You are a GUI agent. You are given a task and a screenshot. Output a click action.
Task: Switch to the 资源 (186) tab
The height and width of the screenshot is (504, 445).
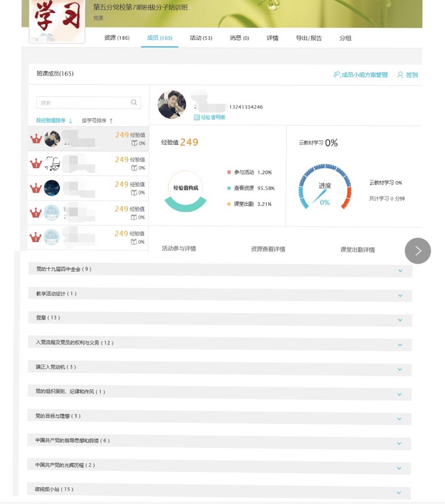click(116, 38)
